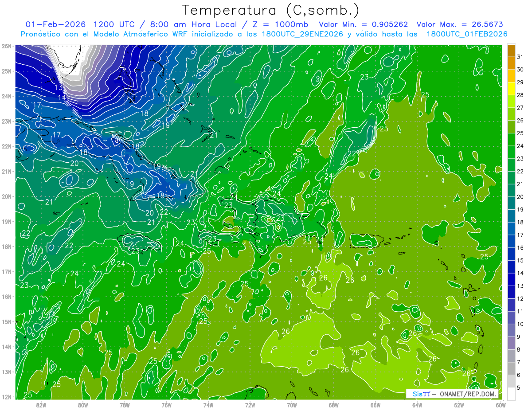The width and height of the screenshot is (532, 411).
Task: Click legend value 31
Action: [520, 57]
